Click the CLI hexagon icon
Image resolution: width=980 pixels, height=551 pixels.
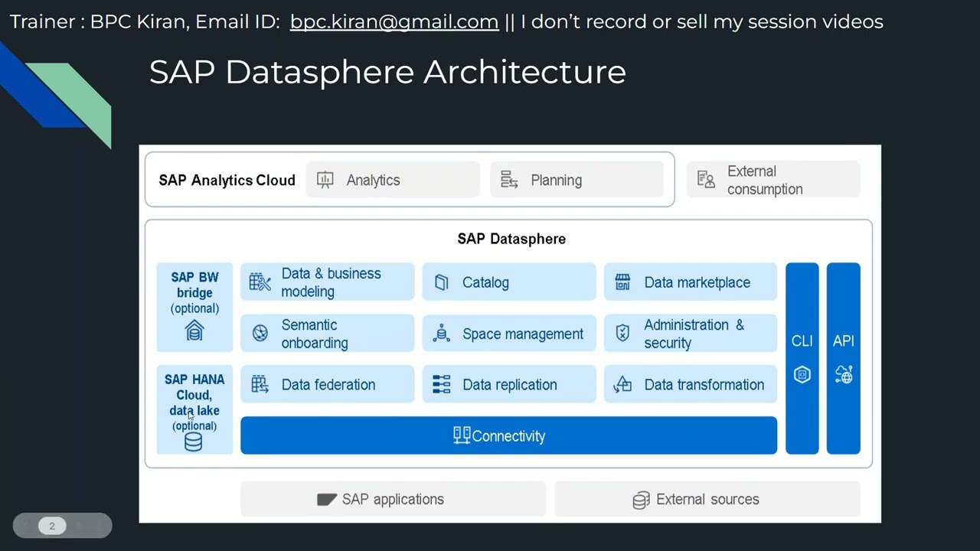pyautogui.click(x=802, y=374)
